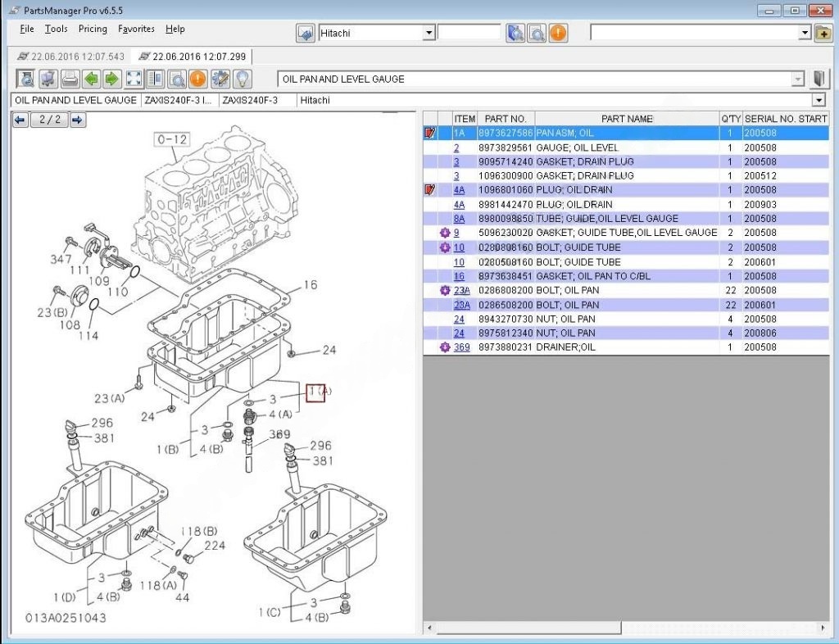Open the Hitachi brand dropdown

[x=429, y=33]
